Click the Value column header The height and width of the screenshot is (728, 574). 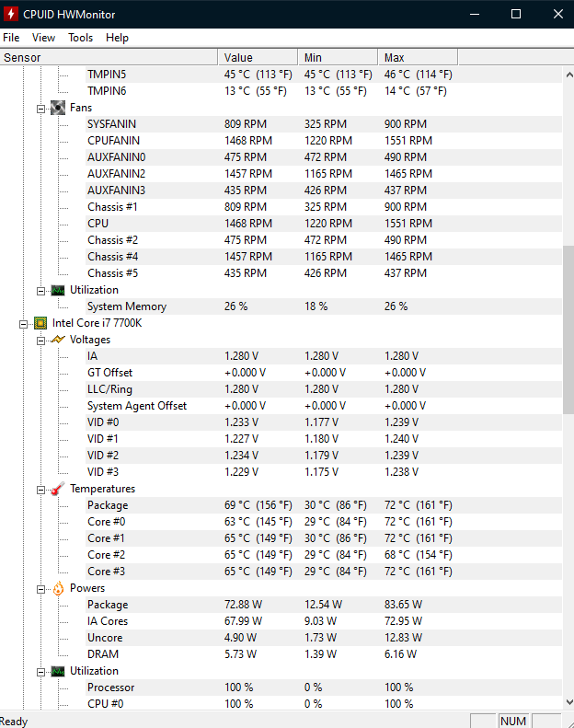pos(258,58)
